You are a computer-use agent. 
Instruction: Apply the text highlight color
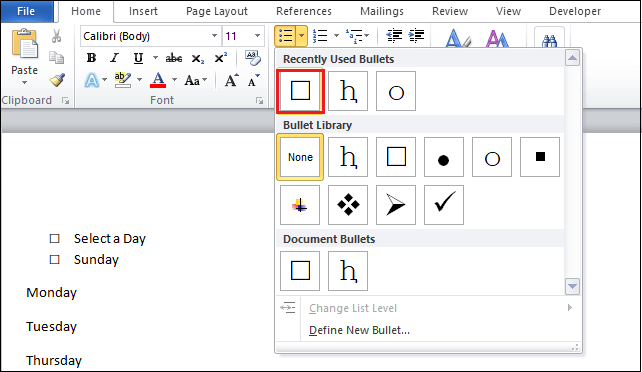[x=122, y=80]
